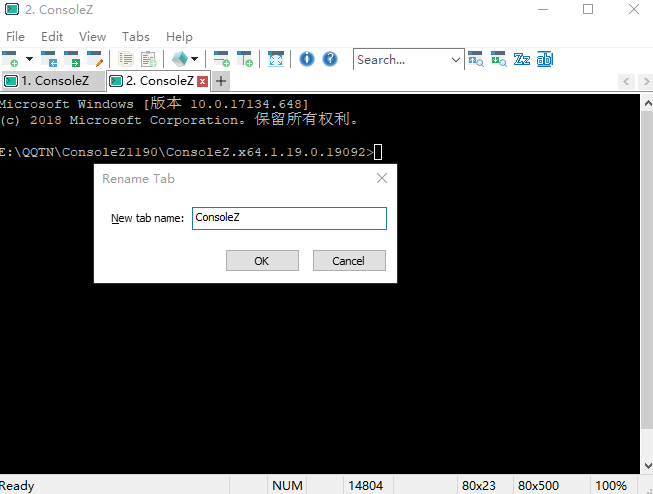Click the 80x500 buffer size status

coord(538,486)
